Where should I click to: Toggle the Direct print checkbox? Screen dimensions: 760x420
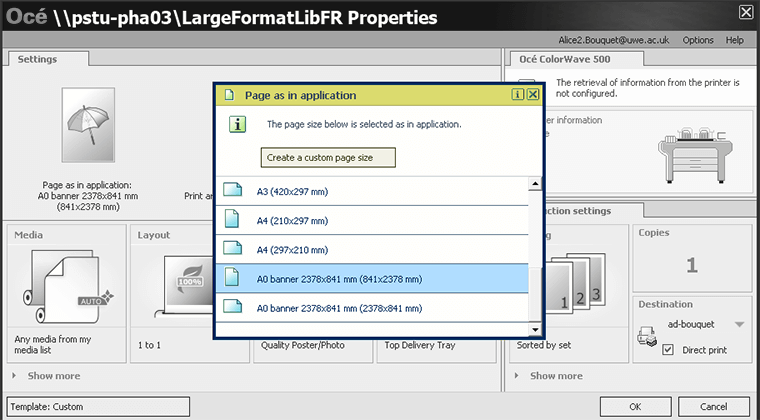tap(668, 349)
